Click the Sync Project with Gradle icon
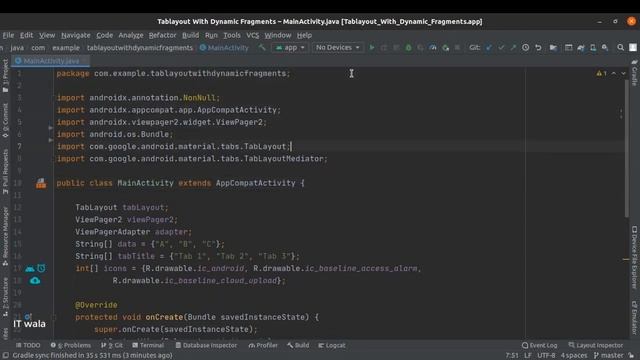 tap(581, 48)
